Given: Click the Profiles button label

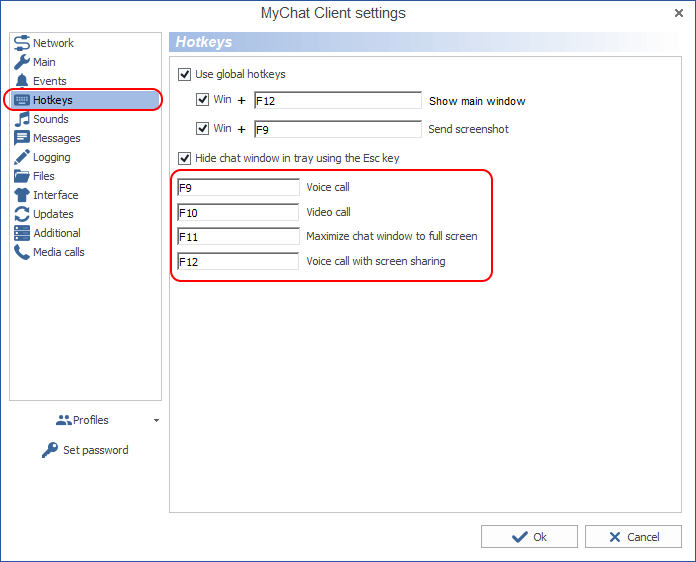Looking at the screenshot, I should pyautogui.click(x=91, y=420).
